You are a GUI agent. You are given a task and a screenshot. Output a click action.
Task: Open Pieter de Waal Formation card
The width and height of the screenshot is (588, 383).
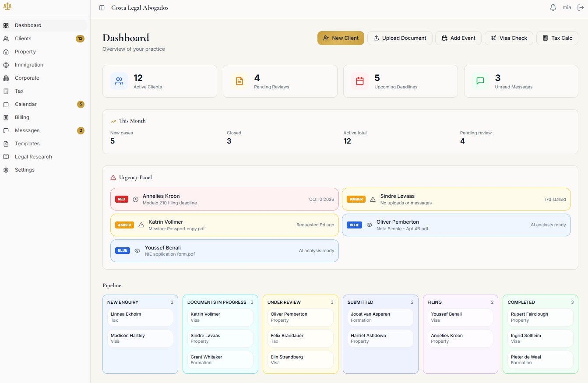tap(540, 360)
